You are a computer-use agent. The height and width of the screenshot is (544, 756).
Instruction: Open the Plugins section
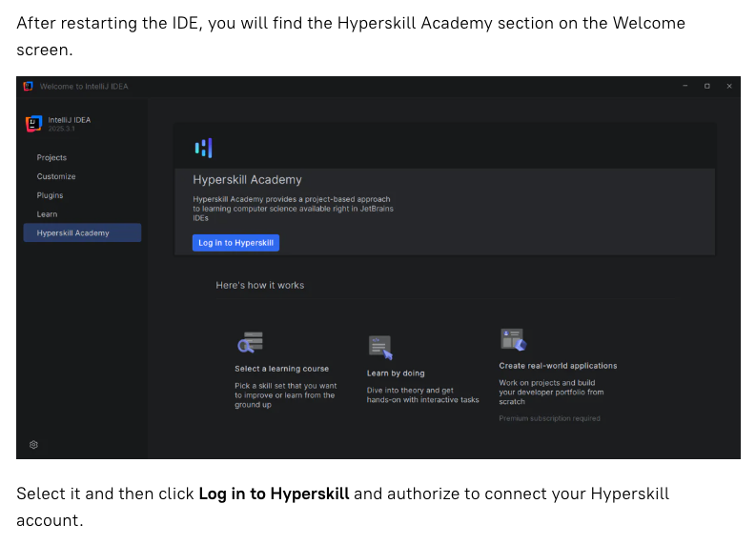coord(50,195)
